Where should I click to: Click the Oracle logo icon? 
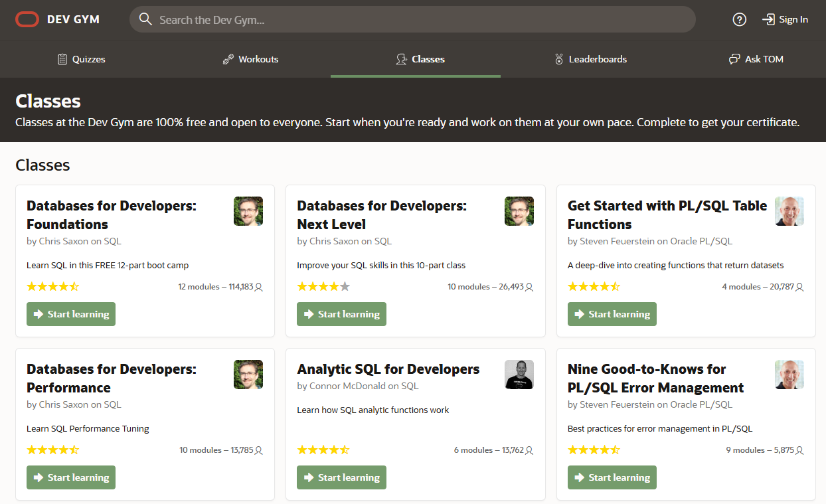point(27,19)
